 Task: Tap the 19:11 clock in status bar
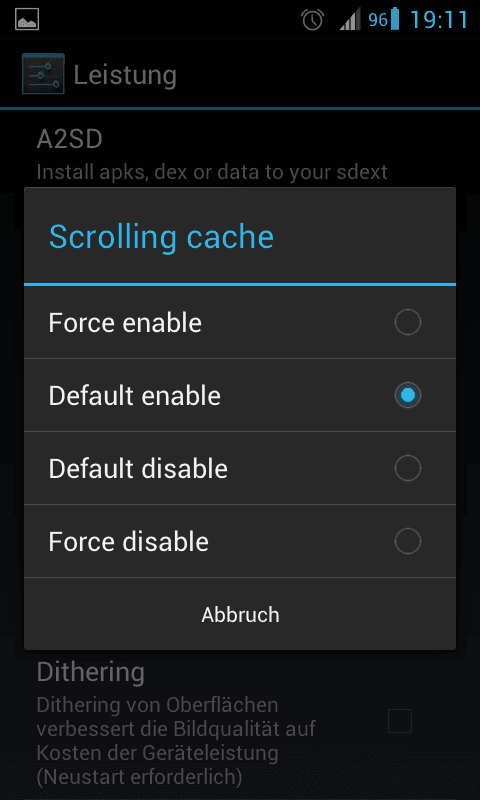click(439, 20)
